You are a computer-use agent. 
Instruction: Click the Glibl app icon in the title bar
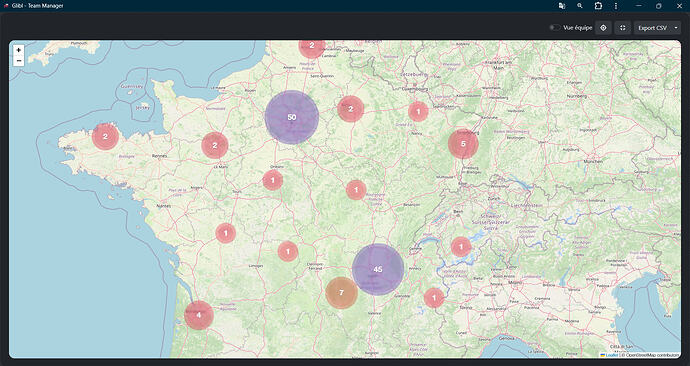6,6
